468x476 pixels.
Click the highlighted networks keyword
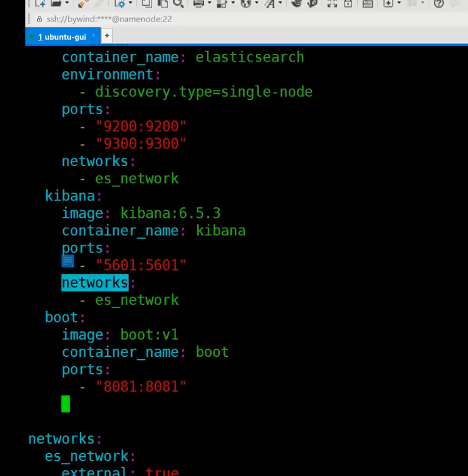coord(95,283)
